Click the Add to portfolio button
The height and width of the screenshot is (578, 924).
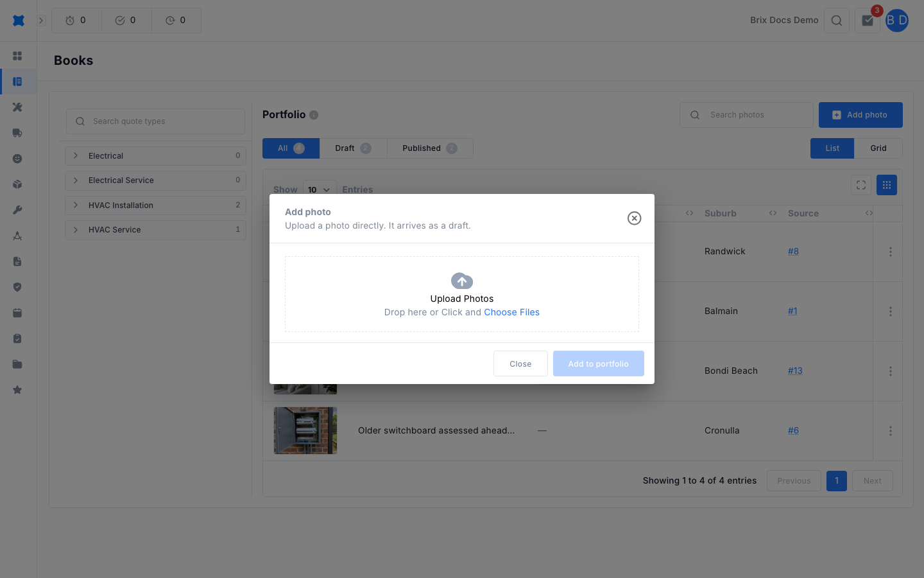[599, 363]
